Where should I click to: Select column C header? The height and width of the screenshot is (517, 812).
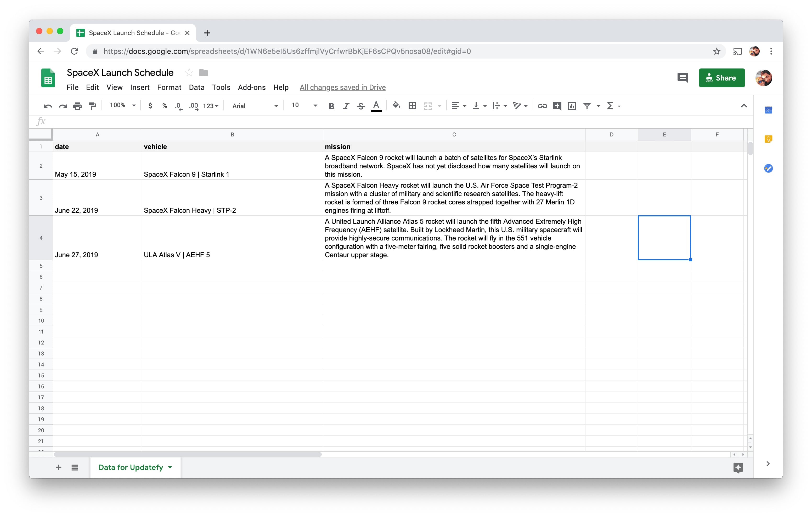(454, 134)
